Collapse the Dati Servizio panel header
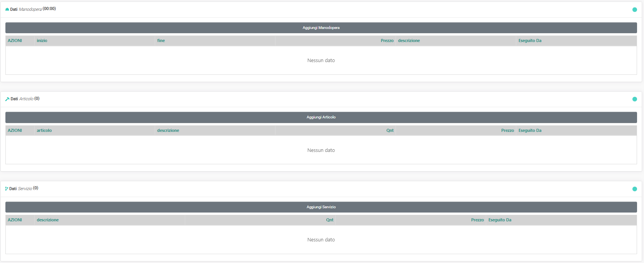Viewport: 644px width, 263px height. coord(321,189)
